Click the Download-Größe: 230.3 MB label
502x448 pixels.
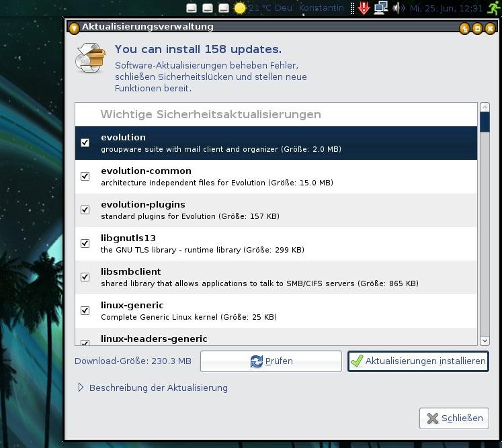click(x=133, y=361)
